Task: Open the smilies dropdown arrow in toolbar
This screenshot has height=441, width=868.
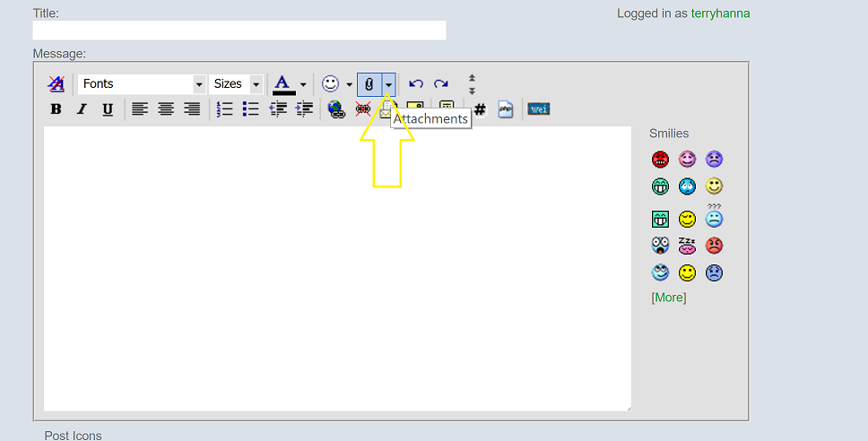Action: pos(349,84)
